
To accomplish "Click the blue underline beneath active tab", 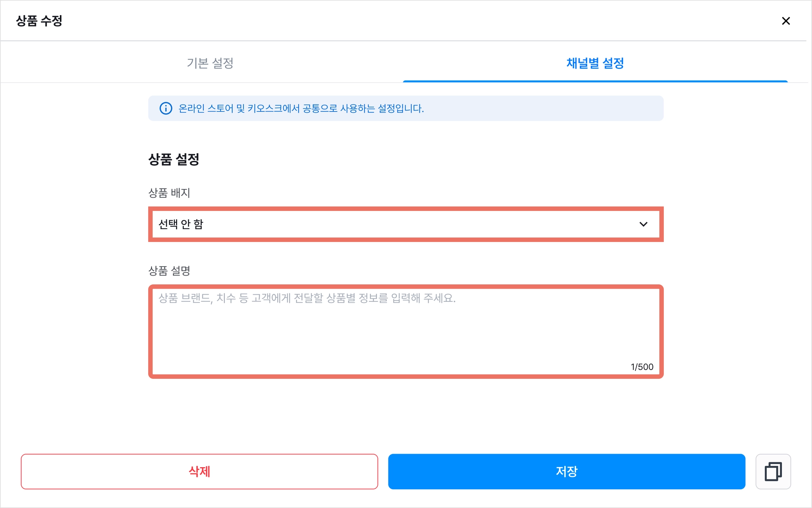I will point(595,81).
